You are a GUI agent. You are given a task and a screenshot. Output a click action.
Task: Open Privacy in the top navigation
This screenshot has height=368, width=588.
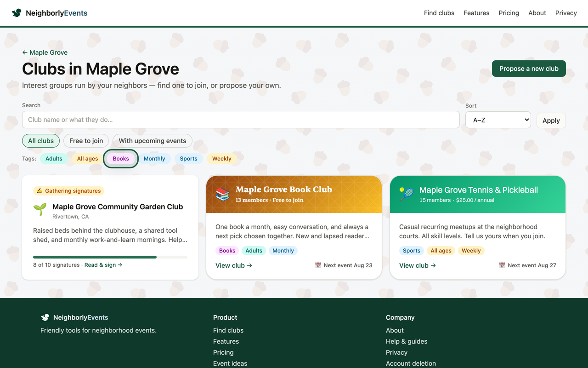[566, 13]
